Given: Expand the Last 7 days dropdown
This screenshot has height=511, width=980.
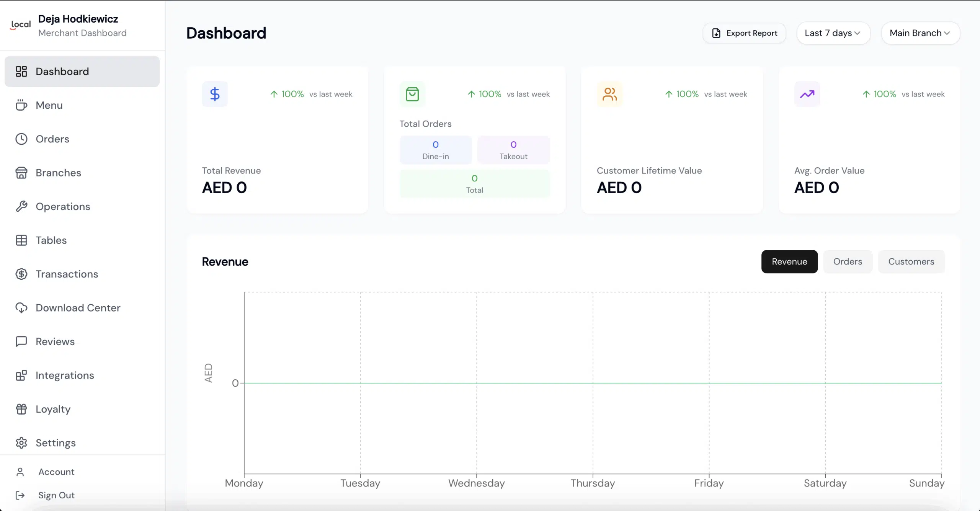Looking at the screenshot, I should (x=833, y=33).
